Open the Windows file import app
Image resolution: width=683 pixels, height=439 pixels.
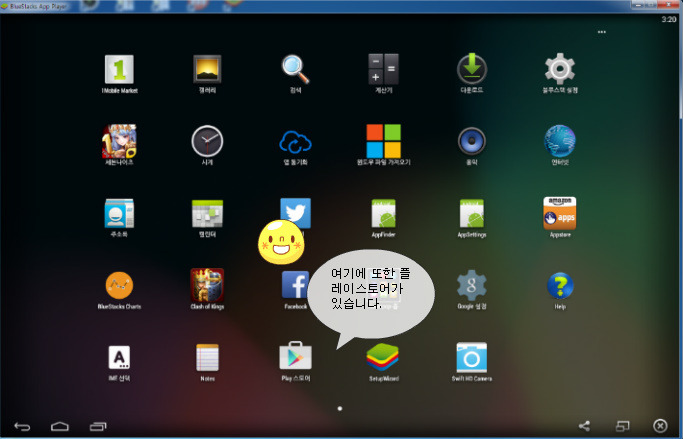pyautogui.click(x=383, y=141)
